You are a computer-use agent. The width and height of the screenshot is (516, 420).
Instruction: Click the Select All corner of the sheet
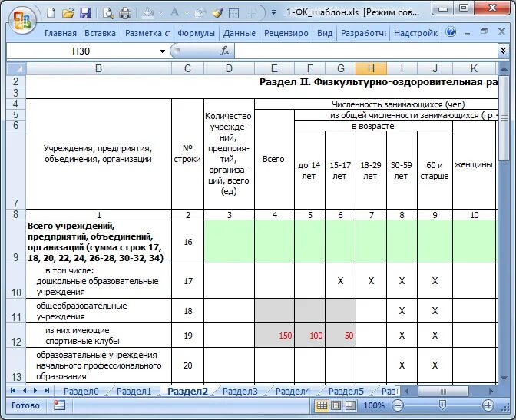[16, 68]
